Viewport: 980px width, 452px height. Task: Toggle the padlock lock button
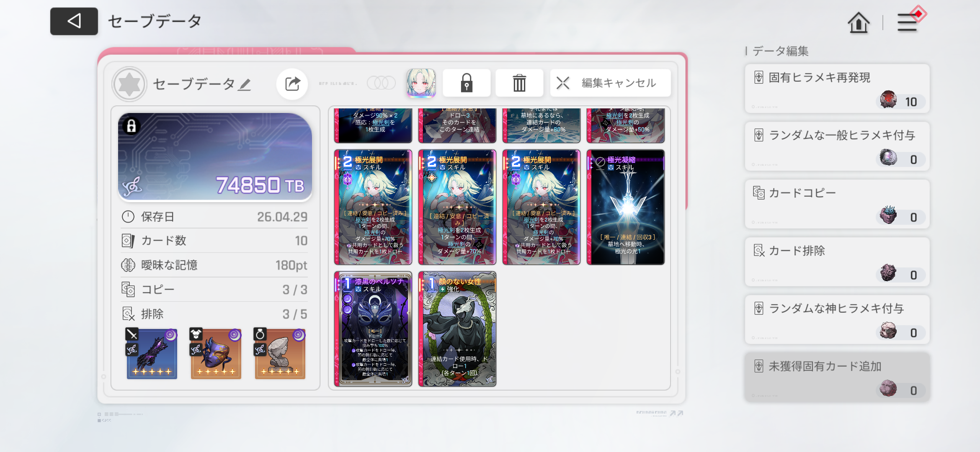[467, 83]
